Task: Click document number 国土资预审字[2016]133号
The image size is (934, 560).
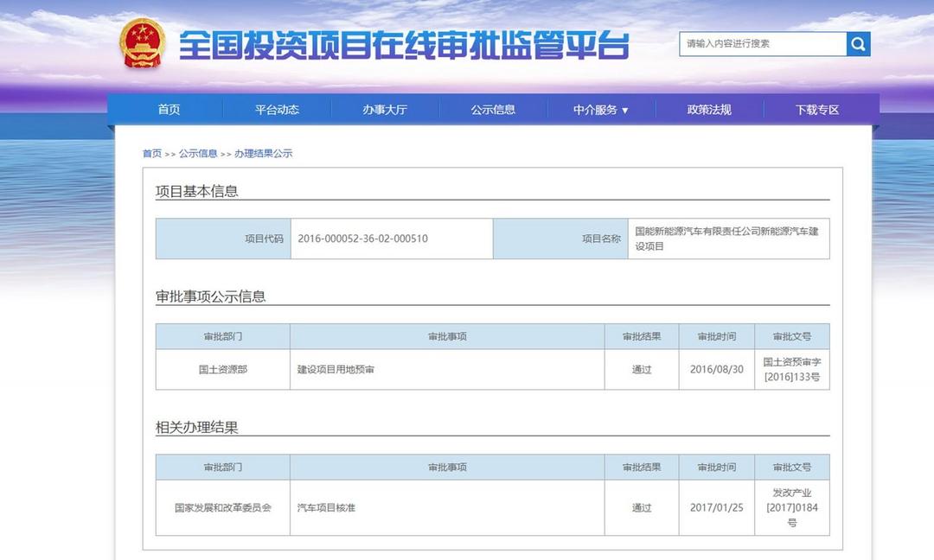Action: pyautogui.click(x=792, y=370)
